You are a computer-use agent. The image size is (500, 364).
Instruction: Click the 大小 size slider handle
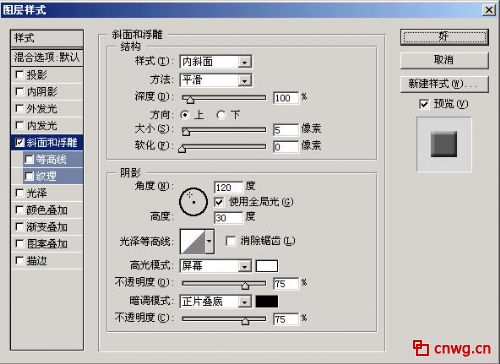(x=186, y=131)
